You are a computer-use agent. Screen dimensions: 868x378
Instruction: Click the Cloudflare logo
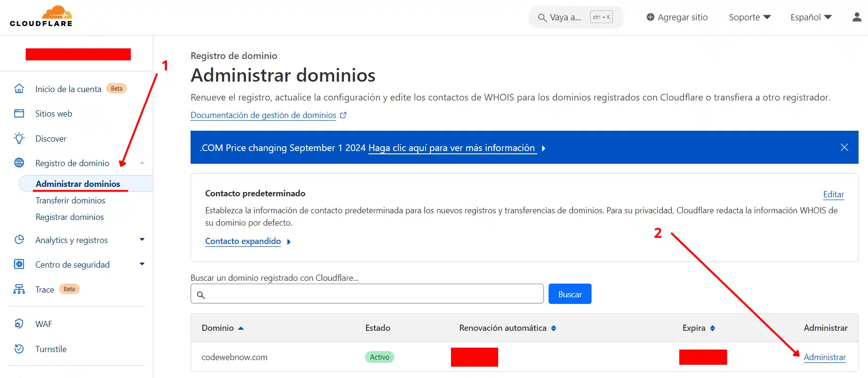pos(41,17)
